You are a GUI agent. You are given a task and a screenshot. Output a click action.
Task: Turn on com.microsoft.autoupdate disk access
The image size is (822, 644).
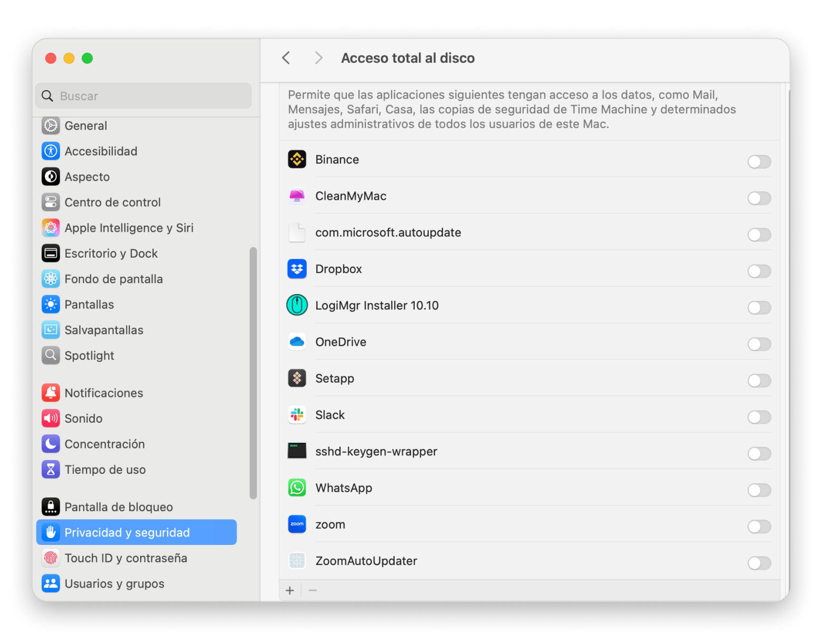pos(759,235)
